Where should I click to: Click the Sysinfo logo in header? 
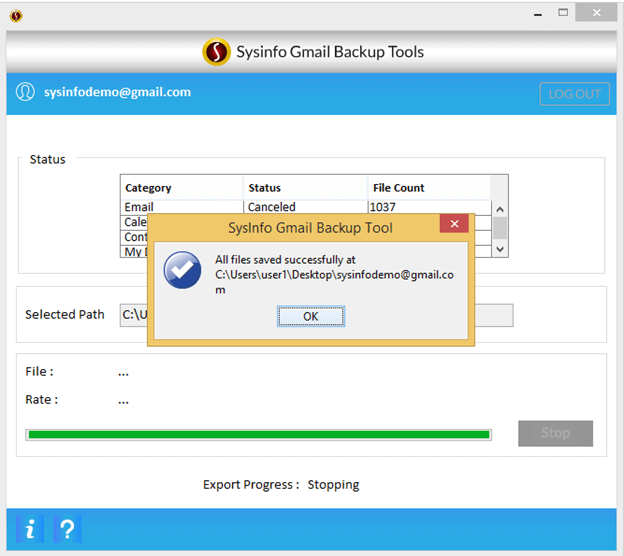[216, 52]
